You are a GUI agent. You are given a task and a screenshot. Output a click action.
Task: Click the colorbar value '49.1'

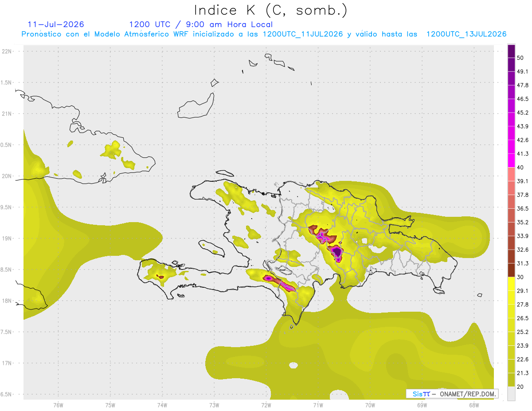point(523,71)
